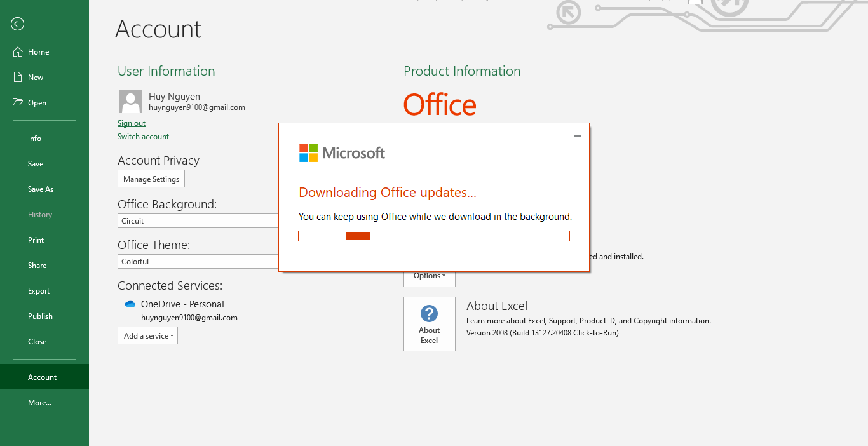Expand the Add a service dropdown

pyautogui.click(x=147, y=335)
